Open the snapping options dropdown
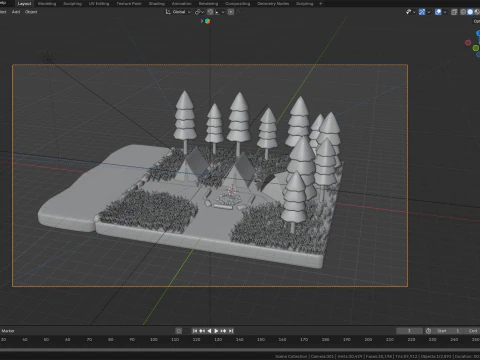The image size is (480, 360). coord(219,12)
